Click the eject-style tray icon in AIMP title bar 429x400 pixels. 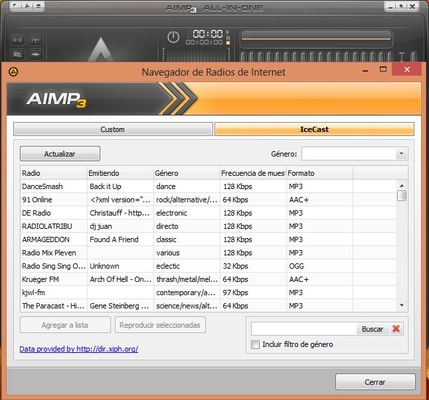point(38,6)
